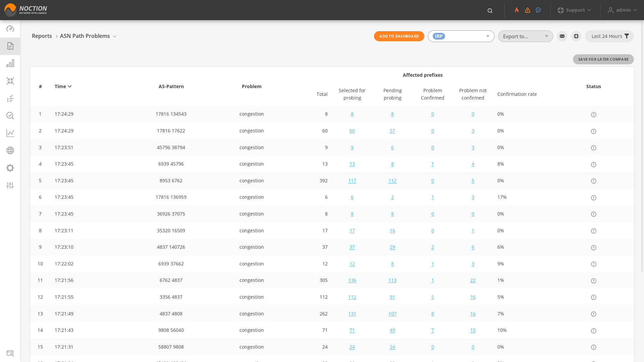This screenshot has height=362, width=644.
Task: Click the email notification envelope icon
Action: [x=562, y=36]
